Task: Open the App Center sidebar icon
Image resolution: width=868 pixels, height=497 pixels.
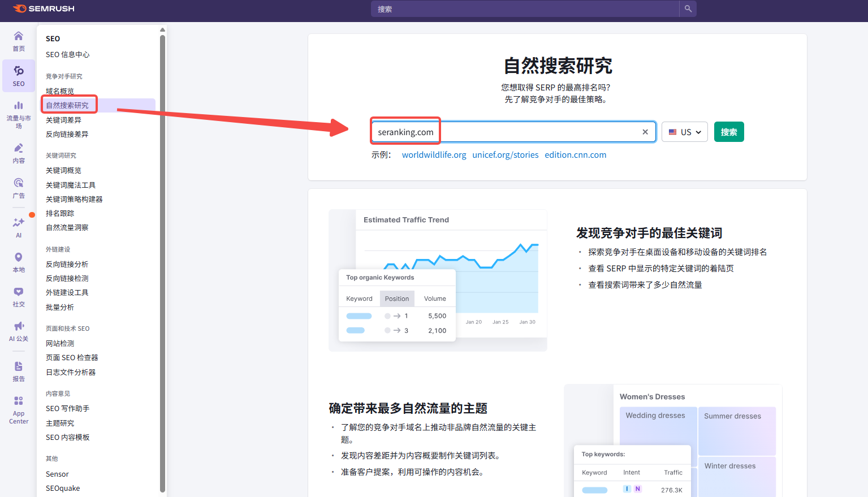Action: pos(19,409)
